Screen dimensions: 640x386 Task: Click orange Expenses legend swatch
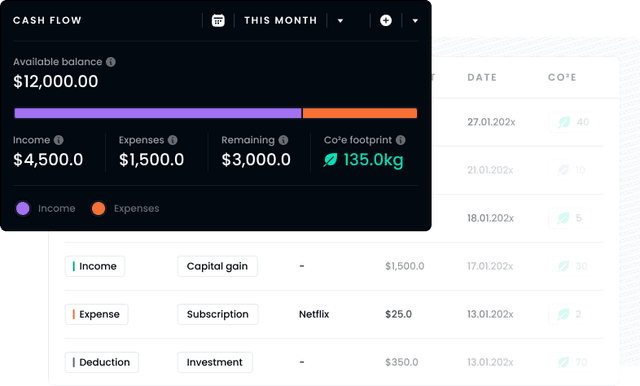tap(98, 209)
